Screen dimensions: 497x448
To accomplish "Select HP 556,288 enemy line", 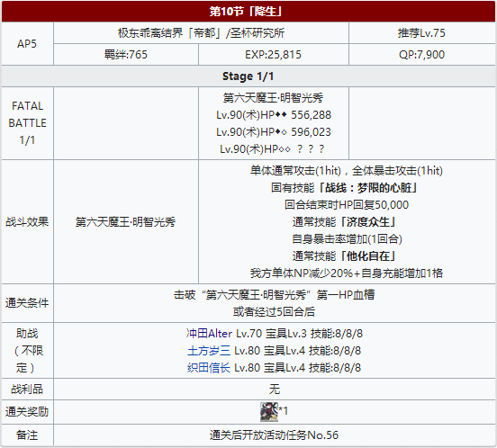I will (x=274, y=115).
